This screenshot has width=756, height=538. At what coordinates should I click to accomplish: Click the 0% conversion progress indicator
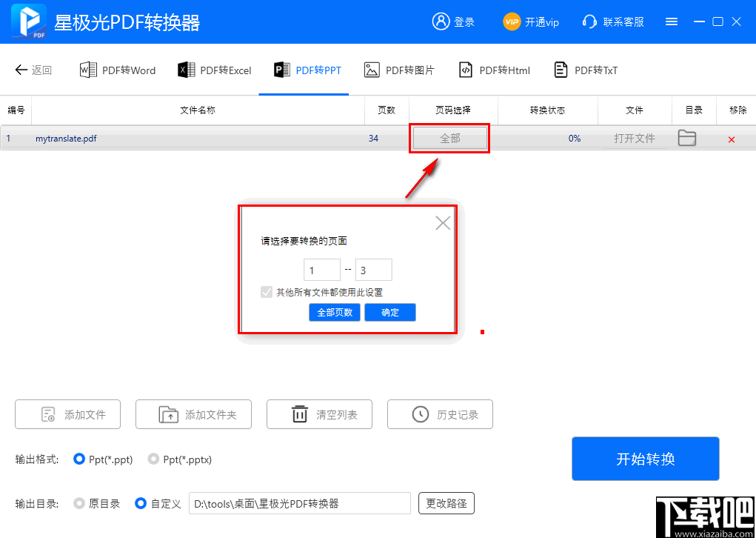click(x=575, y=138)
